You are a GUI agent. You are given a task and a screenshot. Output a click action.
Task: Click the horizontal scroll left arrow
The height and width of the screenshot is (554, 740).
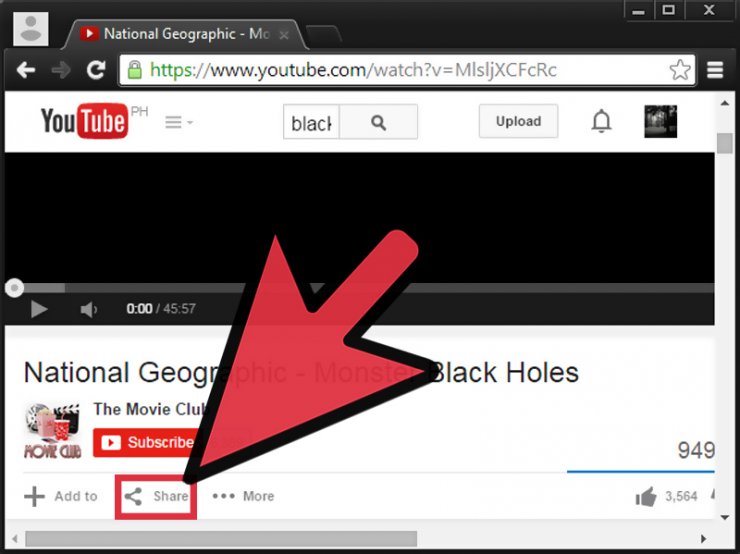pos(15,538)
